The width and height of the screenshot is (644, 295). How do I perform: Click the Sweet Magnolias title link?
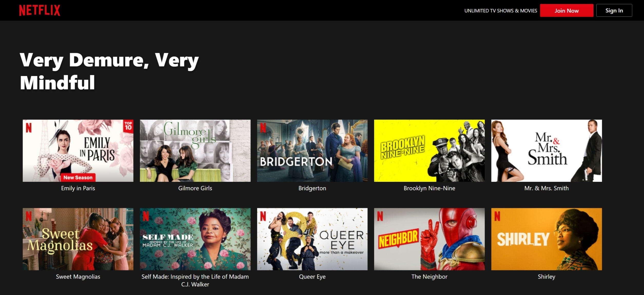[x=78, y=277]
